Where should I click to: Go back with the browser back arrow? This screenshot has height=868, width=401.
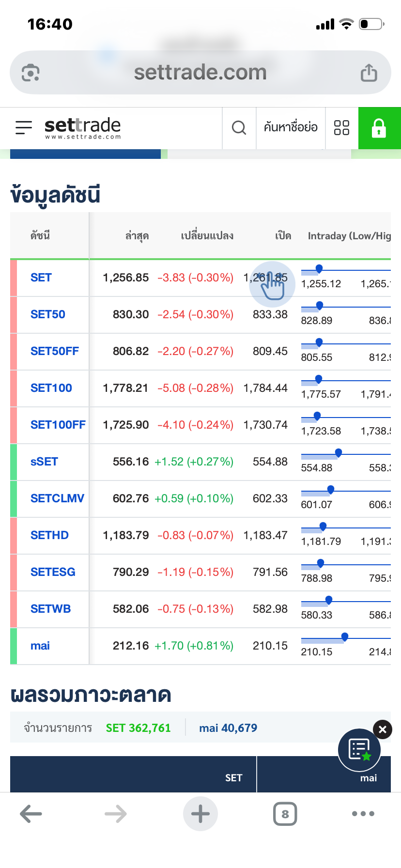tap(31, 814)
